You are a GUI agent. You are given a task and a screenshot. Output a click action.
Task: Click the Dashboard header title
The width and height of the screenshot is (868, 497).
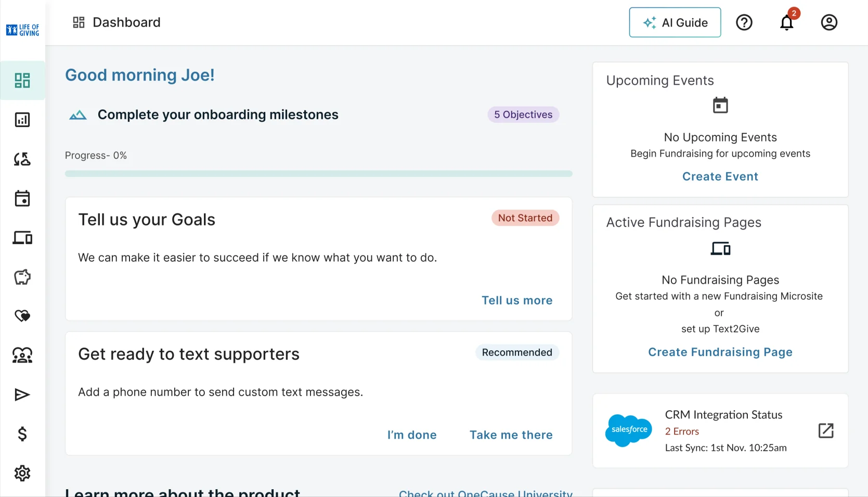click(126, 22)
